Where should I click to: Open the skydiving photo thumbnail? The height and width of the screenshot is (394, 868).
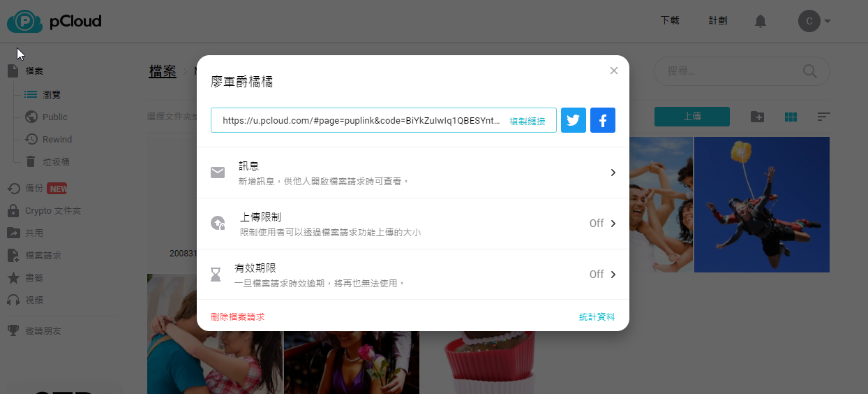[761, 204]
